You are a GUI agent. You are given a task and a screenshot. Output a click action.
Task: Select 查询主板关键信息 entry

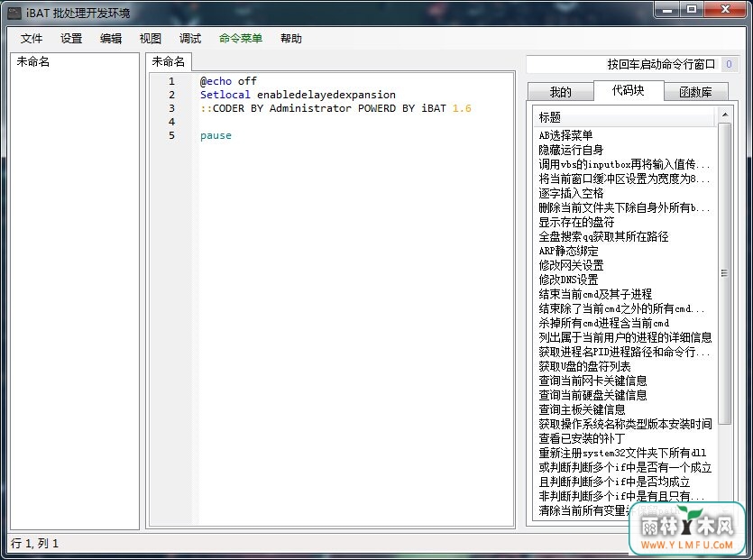(x=582, y=409)
